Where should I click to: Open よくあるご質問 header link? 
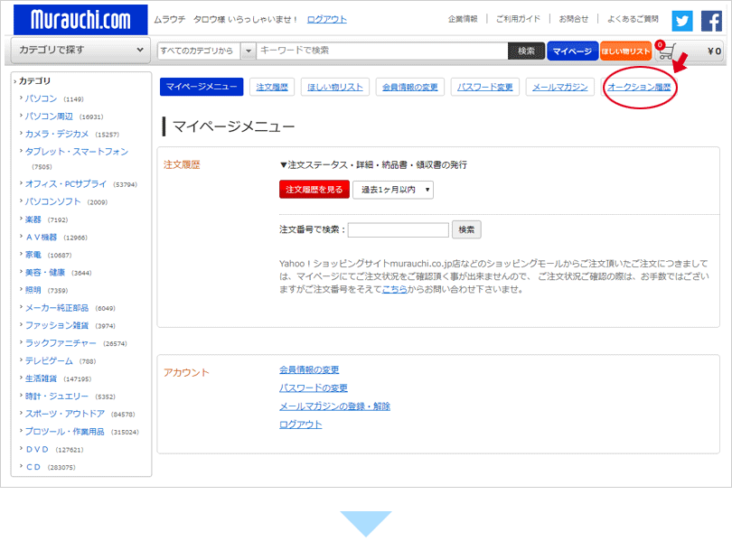[633, 19]
